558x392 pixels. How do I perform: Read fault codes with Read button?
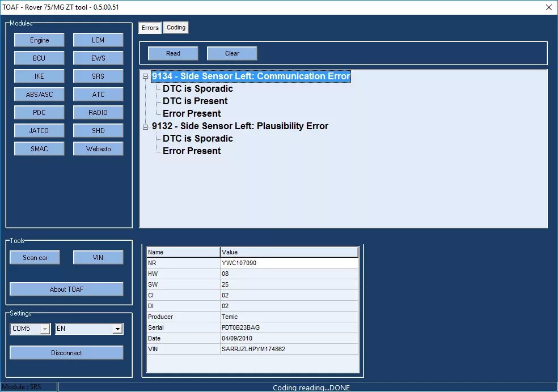173,53
